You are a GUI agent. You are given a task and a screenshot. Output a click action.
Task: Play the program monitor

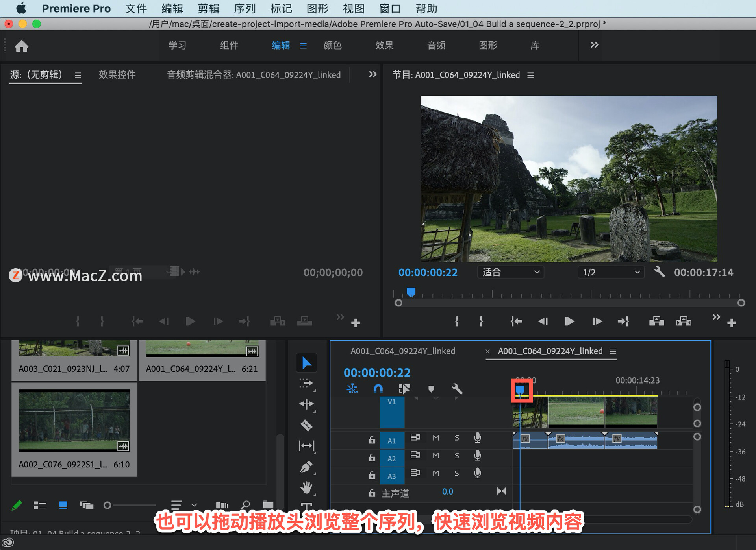(x=569, y=321)
